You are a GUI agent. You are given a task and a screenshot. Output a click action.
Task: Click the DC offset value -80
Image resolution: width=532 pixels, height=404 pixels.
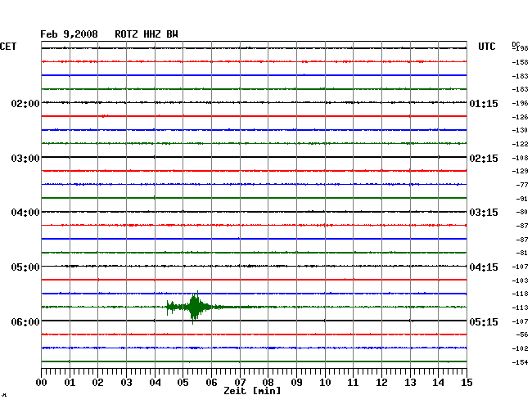(x=522, y=212)
